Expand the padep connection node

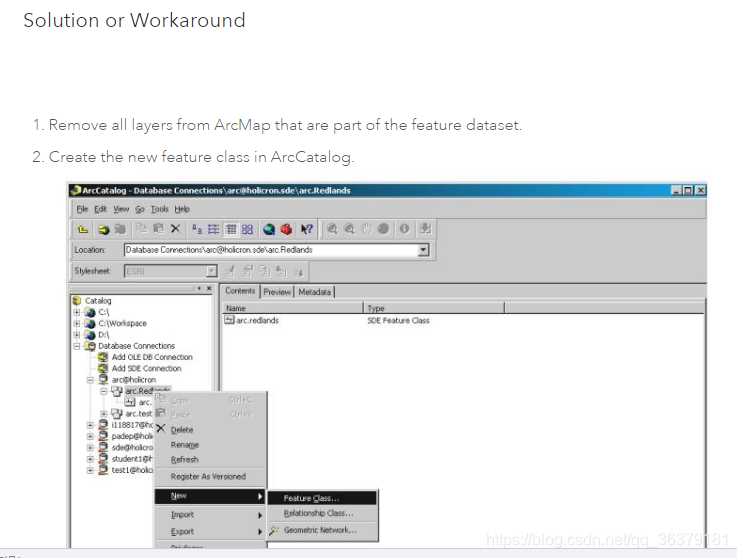(90, 436)
